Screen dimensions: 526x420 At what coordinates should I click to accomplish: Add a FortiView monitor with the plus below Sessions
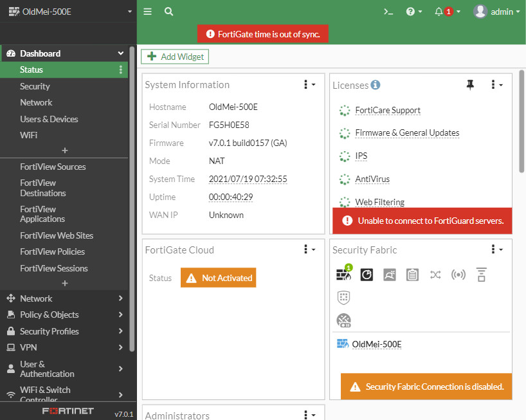(65, 284)
